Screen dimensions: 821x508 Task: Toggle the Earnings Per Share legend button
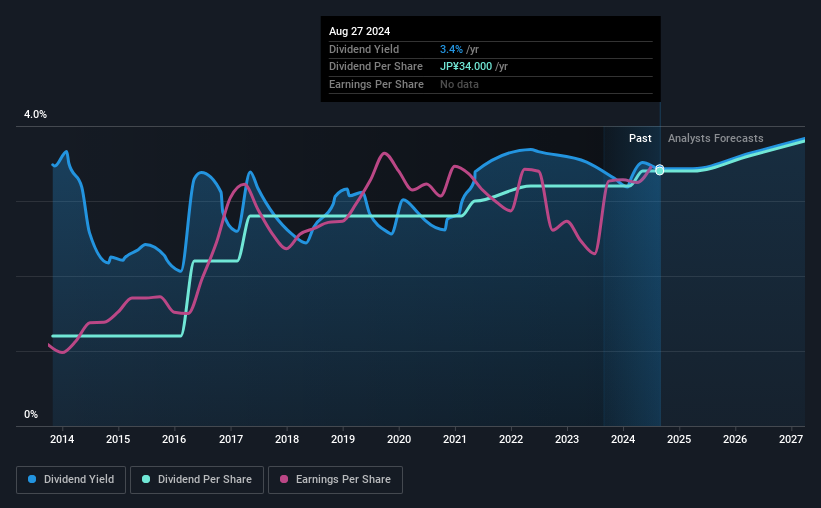click(335, 480)
